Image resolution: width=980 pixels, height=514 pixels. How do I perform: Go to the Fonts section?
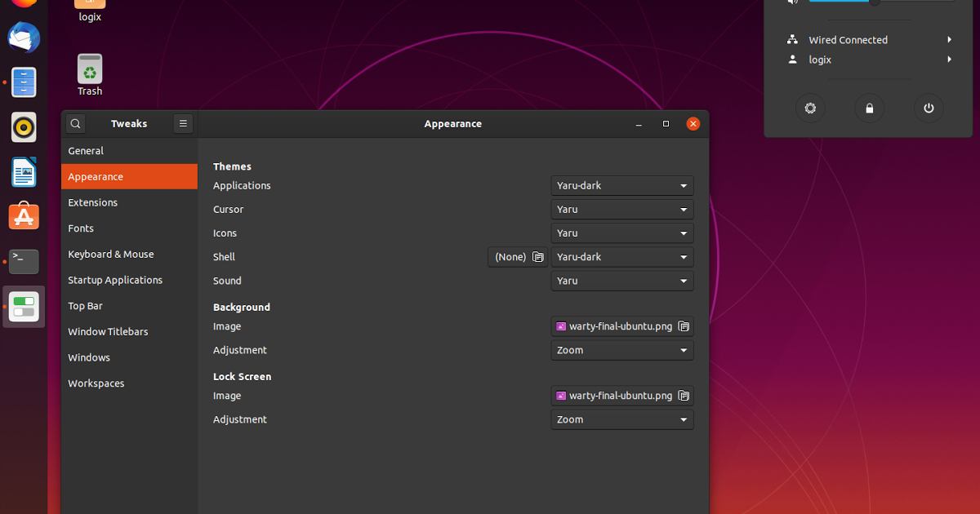(x=81, y=228)
